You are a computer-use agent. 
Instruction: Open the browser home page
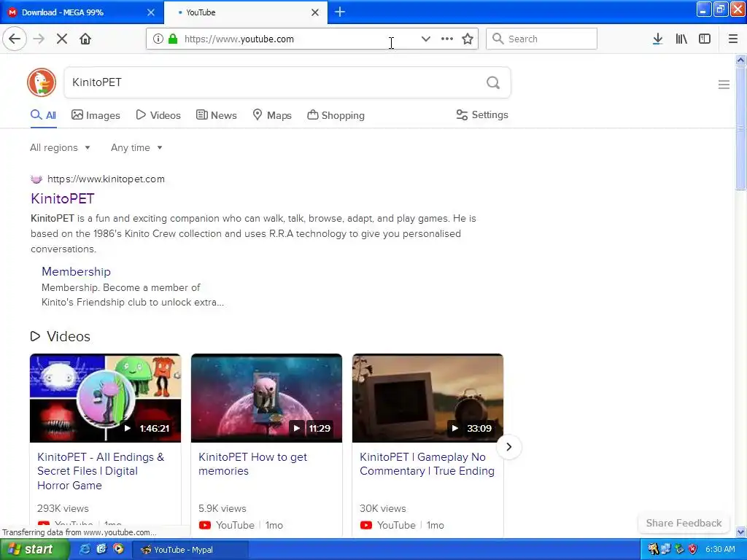coord(85,39)
